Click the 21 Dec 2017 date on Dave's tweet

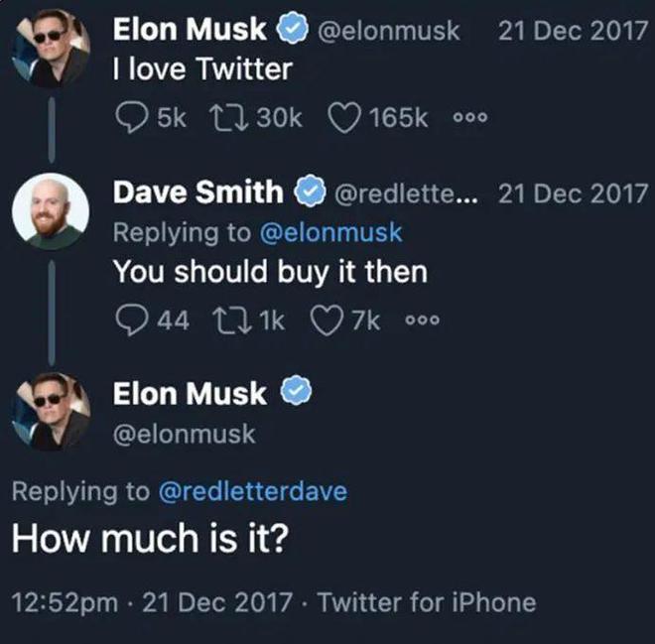(574, 193)
